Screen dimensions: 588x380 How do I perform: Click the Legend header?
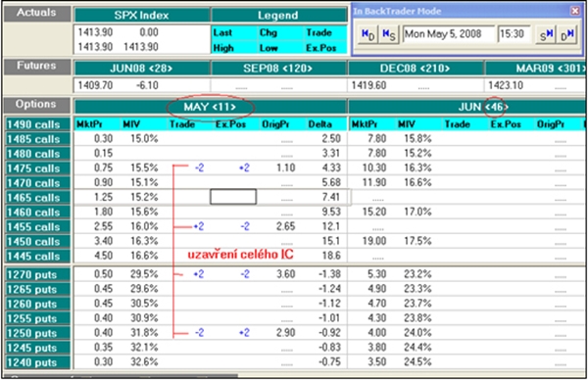[278, 16]
